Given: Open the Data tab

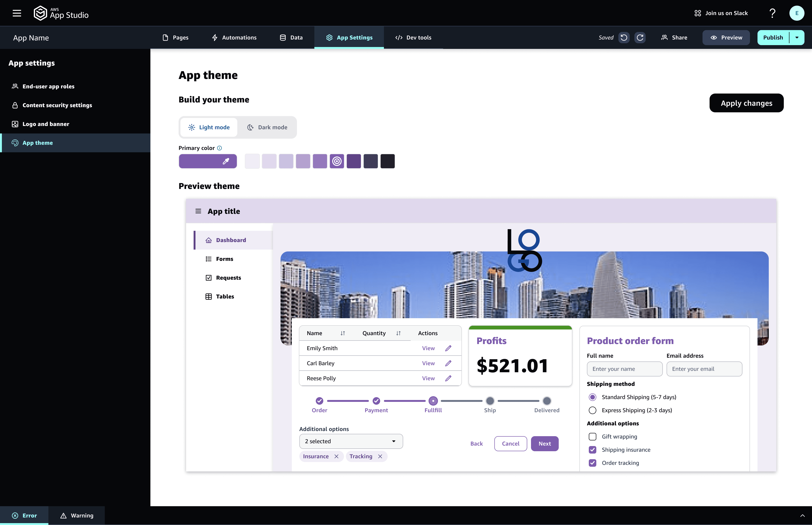Looking at the screenshot, I should point(291,38).
